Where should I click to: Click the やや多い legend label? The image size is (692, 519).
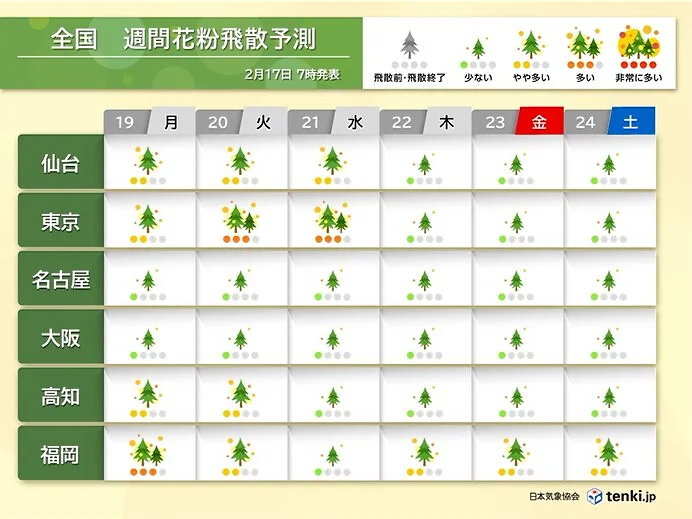tap(531, 78)
